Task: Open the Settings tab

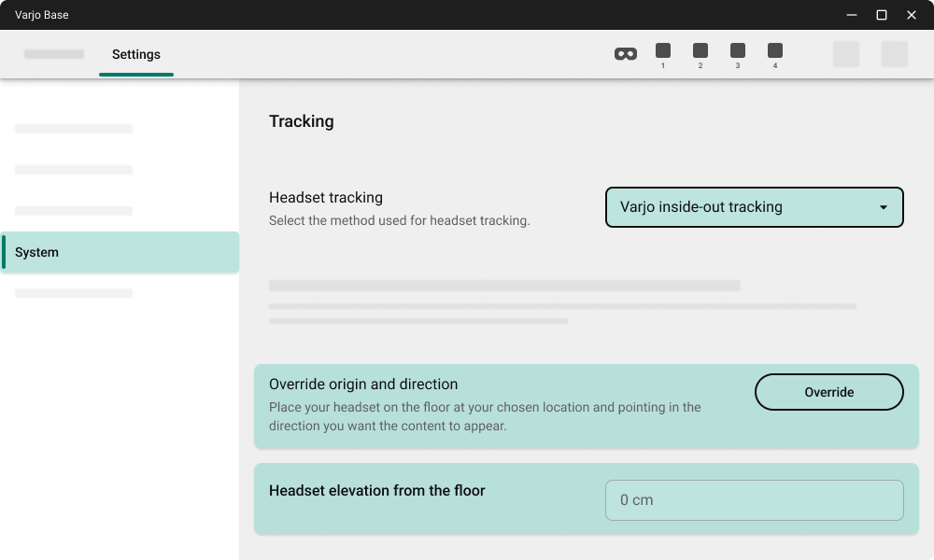Action: click(x=136, y=55)
